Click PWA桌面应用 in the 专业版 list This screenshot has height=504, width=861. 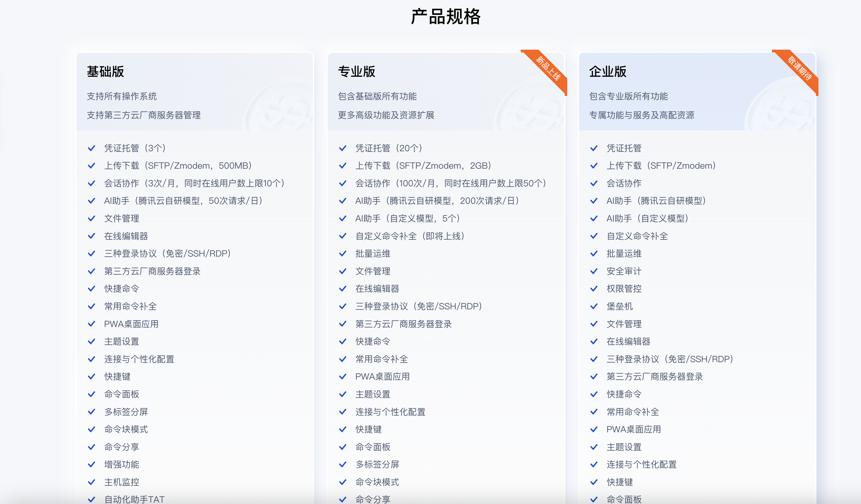(x=382, y=377)
